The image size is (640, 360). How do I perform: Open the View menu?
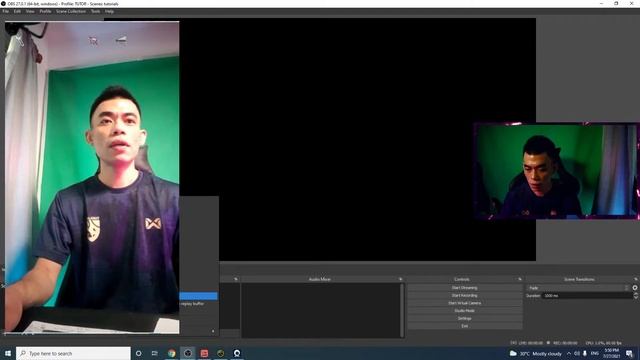[30, 11]
